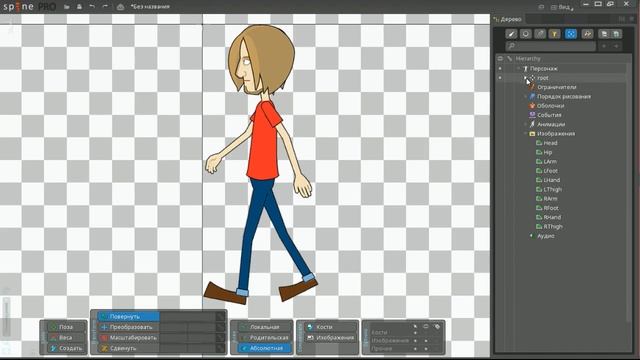640x360 pixels.
Task: Select the LArm image in the tree
Action: tap(550, 162)
